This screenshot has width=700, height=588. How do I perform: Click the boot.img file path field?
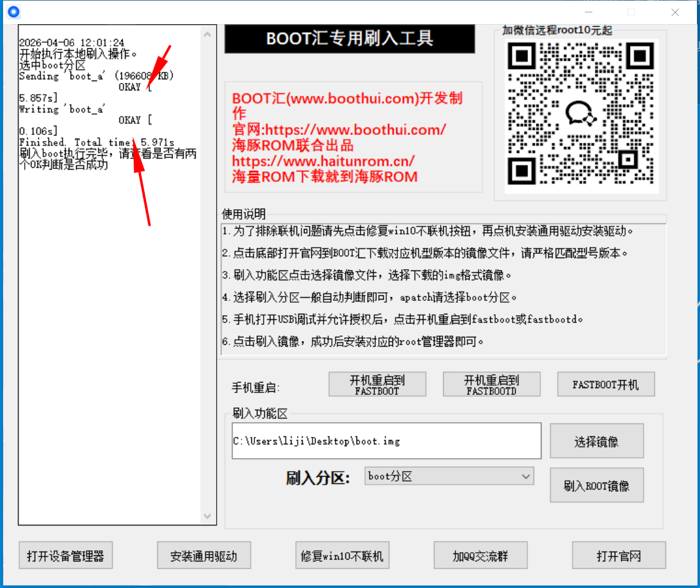(386, 441)
